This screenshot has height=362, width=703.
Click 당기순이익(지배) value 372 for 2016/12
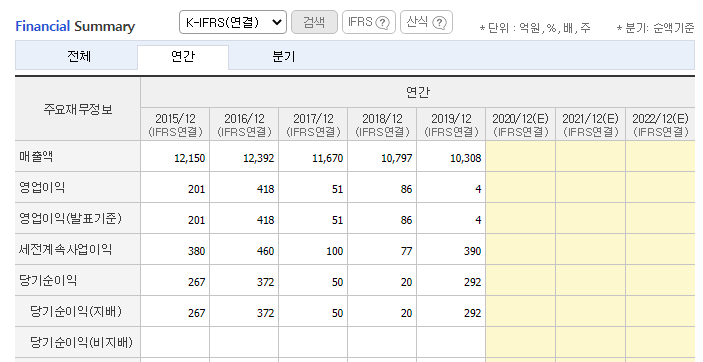(x=265, y=313)
